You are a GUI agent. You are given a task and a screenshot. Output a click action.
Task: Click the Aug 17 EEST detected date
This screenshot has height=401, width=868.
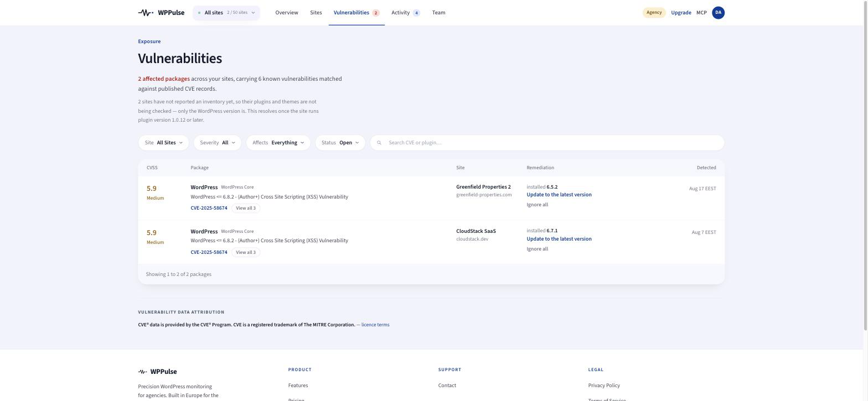702,189
